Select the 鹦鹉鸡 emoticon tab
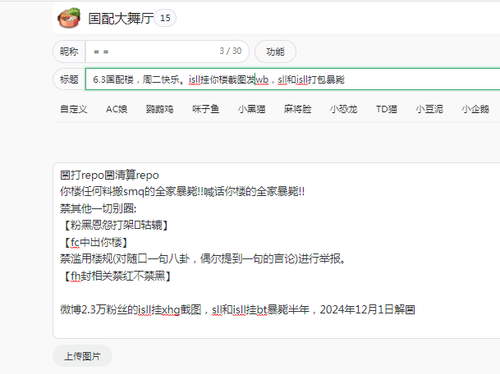The width and height of the screenshot is (500, 374). pos(159,109)
